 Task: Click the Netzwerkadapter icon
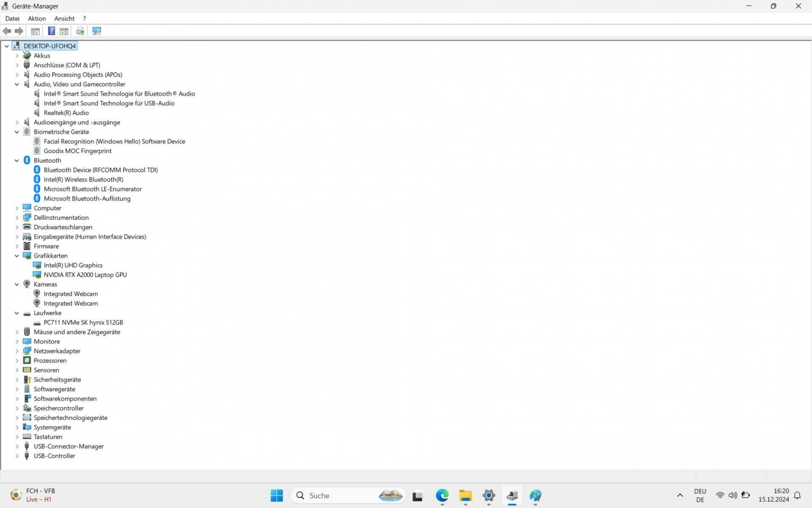click(x=27, y=351)
